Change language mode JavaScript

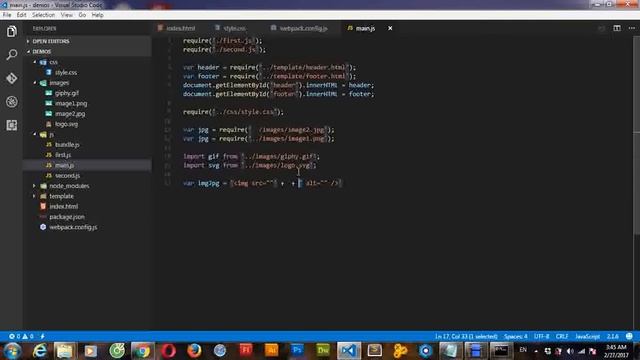(587, 336)
